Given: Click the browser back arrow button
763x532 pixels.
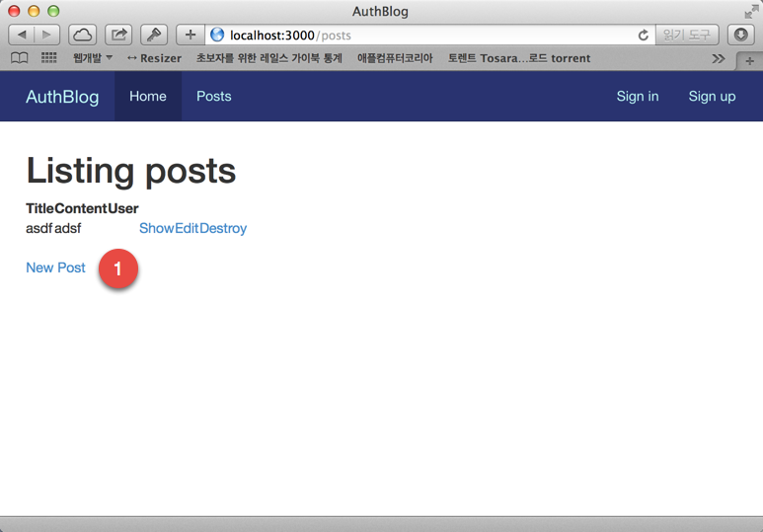Looking at the screenshot, I should tap(22, 35).
